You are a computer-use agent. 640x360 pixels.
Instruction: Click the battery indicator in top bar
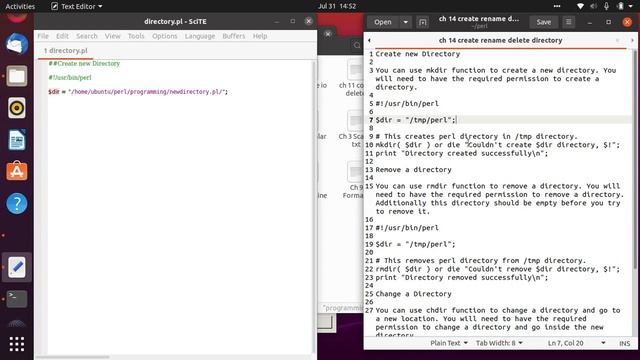click(620, 6)
